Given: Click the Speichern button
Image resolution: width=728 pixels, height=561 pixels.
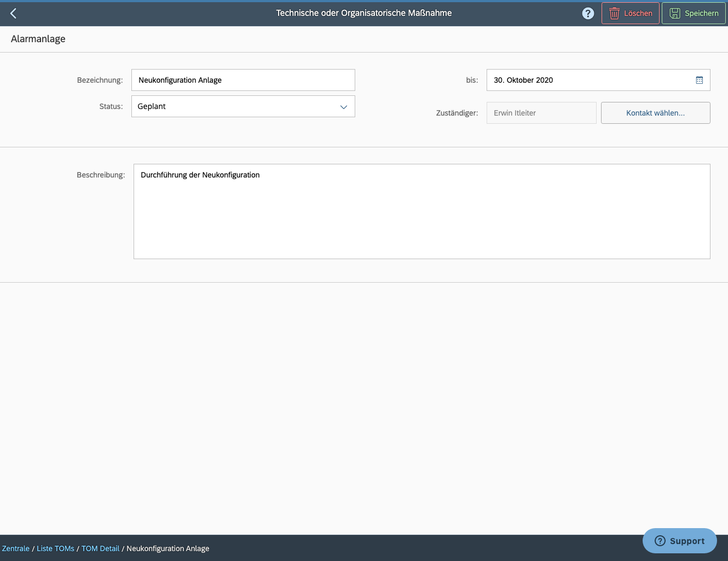Looking at the screenshot, I should click(x=694, y=13).
